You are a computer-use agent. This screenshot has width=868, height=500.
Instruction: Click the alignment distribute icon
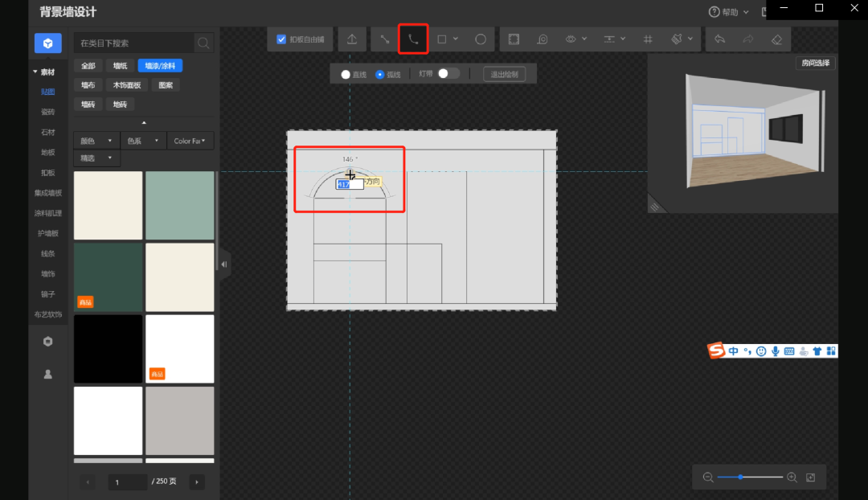coord(609,39)
